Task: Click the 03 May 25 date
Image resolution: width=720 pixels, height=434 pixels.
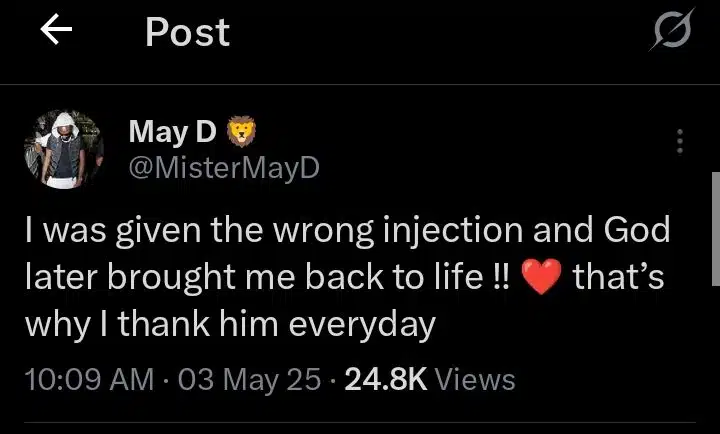Action: click(x=248, y=379)
